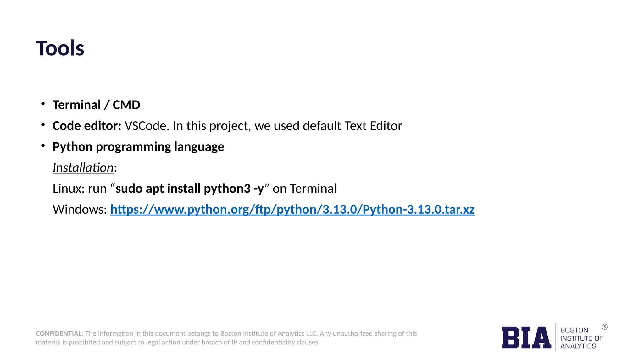Click the bullet dot before Terminal / CMD
The image size is (644, 362).
(x=43, y=104)
